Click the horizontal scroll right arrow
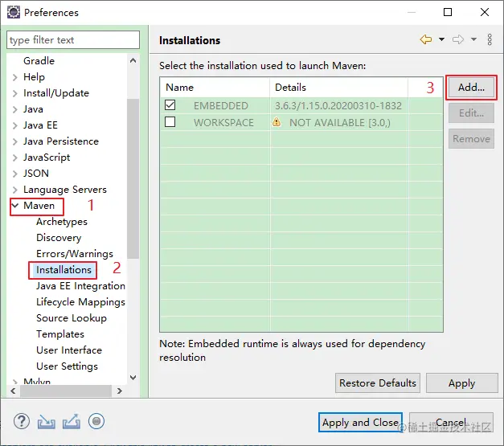Image resolution: width=504 pixels, height=446 pixels. (x=120, y=391)
